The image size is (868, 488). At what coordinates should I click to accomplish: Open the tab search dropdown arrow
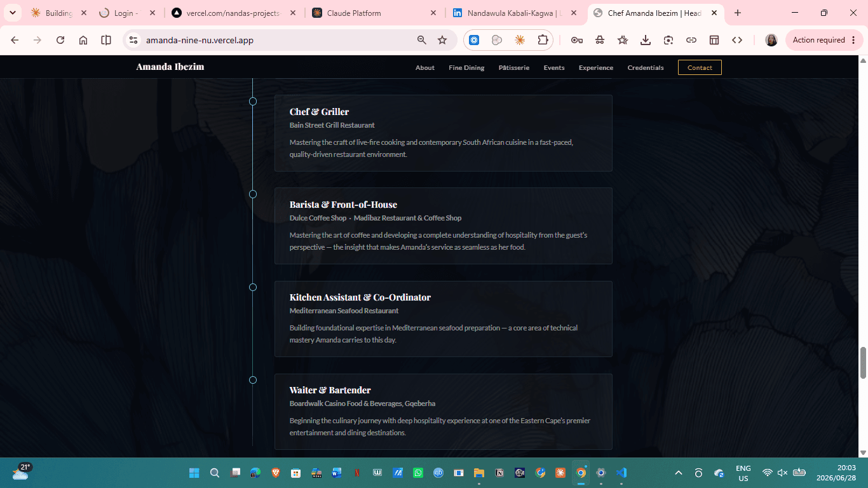[x=12, y=13]
